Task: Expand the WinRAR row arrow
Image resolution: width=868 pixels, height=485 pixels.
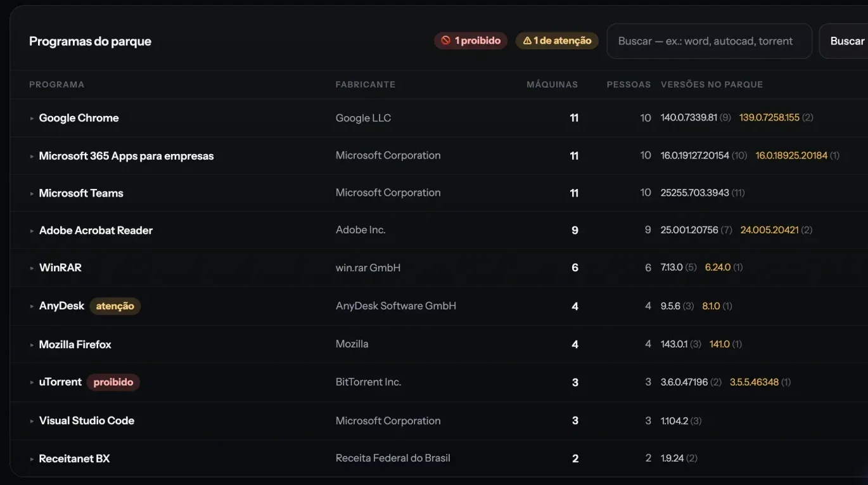Action: coord(32,268)
